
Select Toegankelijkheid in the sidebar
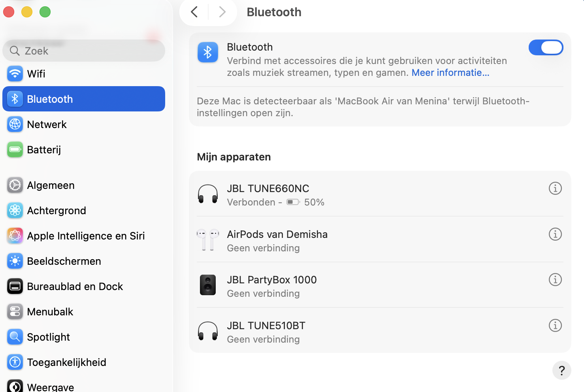pos(66,362)
